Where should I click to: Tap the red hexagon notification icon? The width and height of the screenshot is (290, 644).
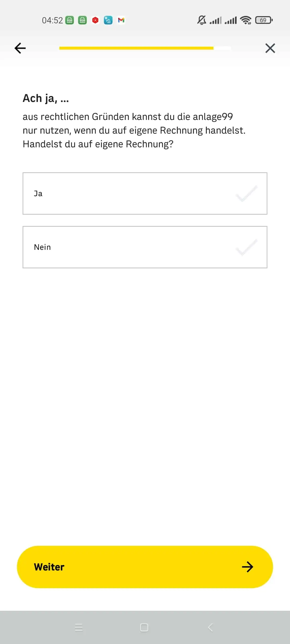pyautogui.click(x=95, y=20)
